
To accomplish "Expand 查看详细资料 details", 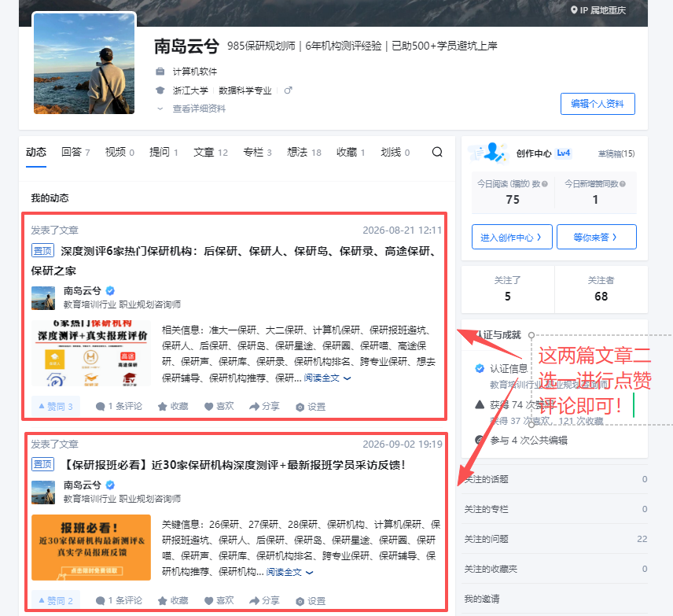I will point(198,109).
